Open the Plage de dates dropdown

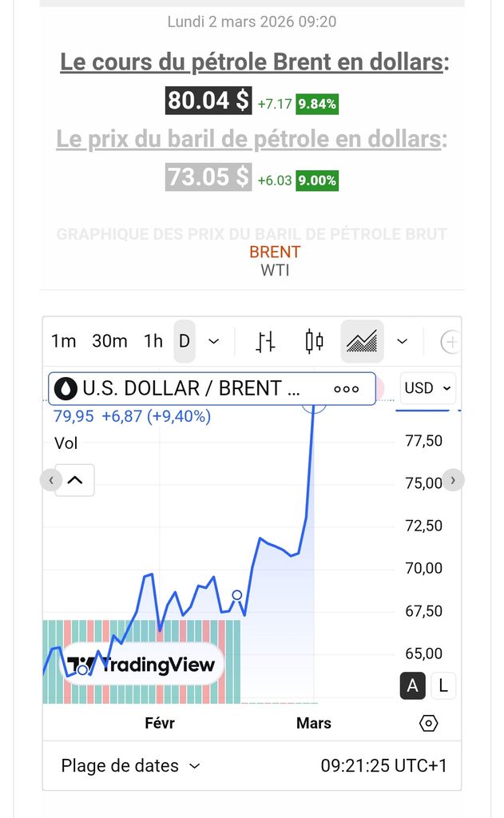(130, 766)
